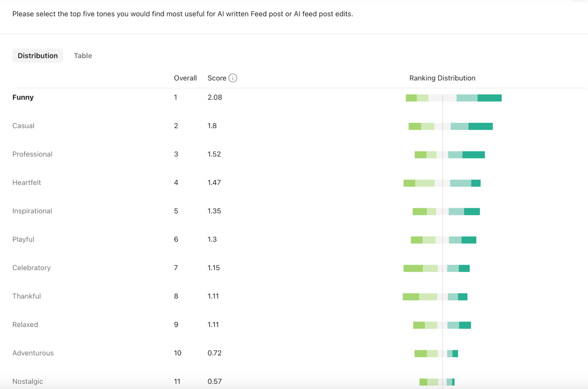Screen dimensions: 588x389
Task: Click the Adventurous ranking distribution bar
Action: click(436, 354)
